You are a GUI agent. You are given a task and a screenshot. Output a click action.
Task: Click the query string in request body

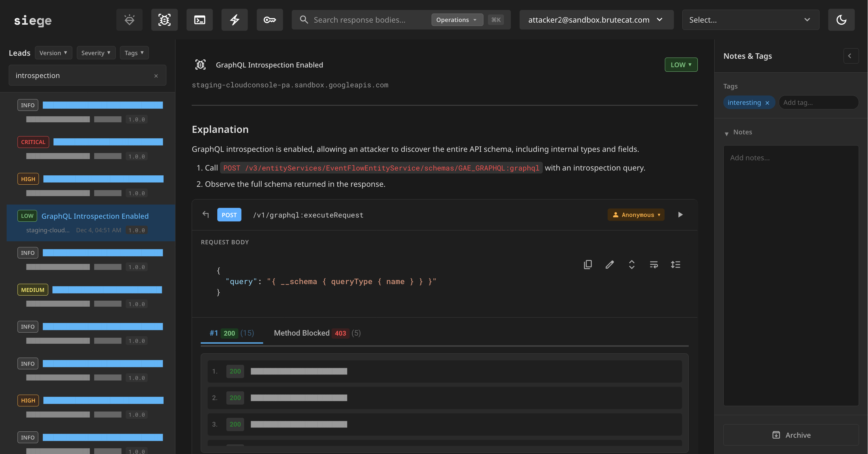[351, 282]
